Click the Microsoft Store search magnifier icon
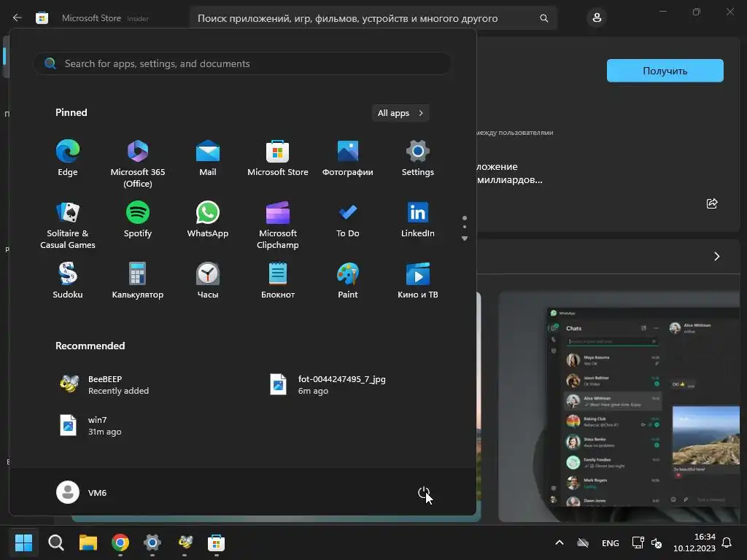The image size is (747, 560). 544,18
